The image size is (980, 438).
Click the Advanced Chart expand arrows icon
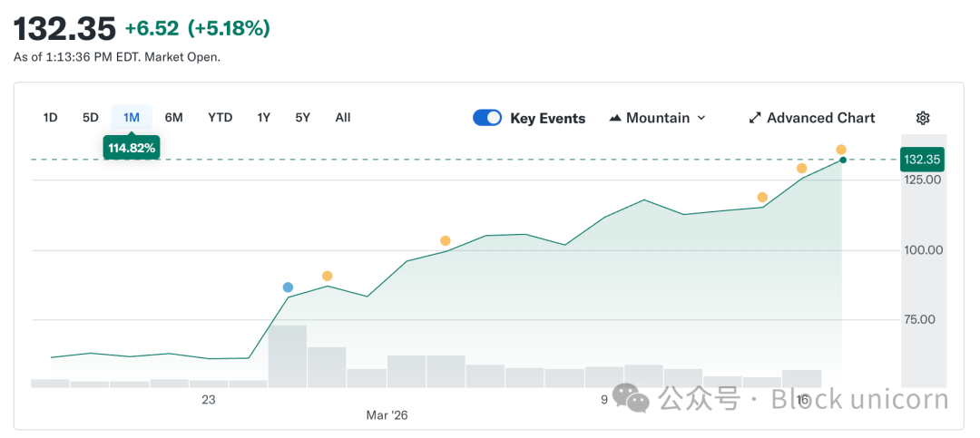755,118
